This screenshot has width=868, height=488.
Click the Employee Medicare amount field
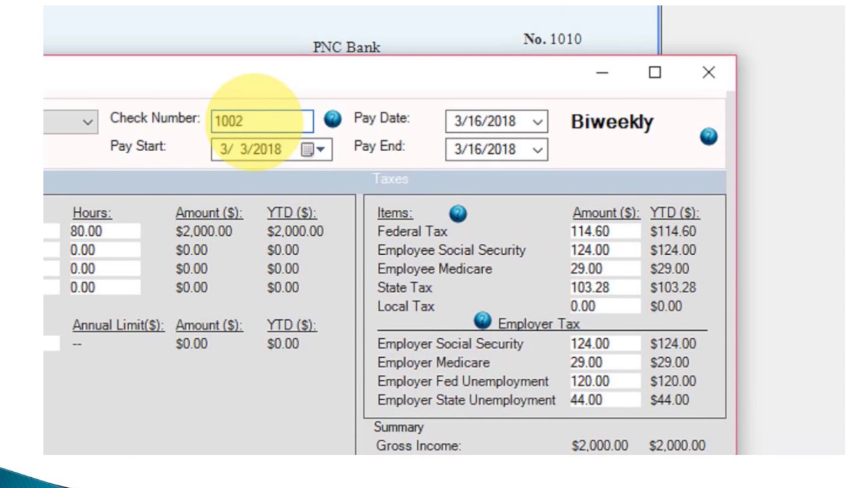(x=605, y=269)
